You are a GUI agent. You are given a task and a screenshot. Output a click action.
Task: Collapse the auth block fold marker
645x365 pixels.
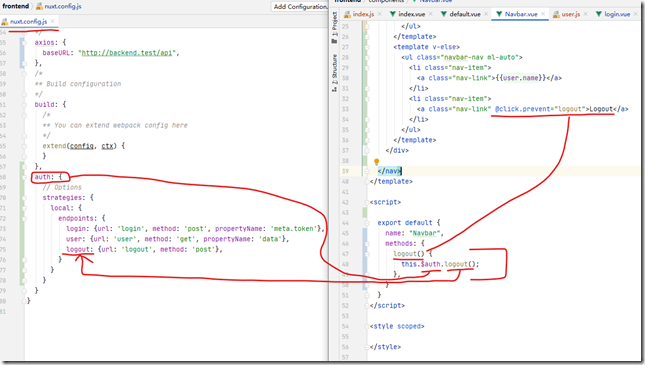point(24,177)
